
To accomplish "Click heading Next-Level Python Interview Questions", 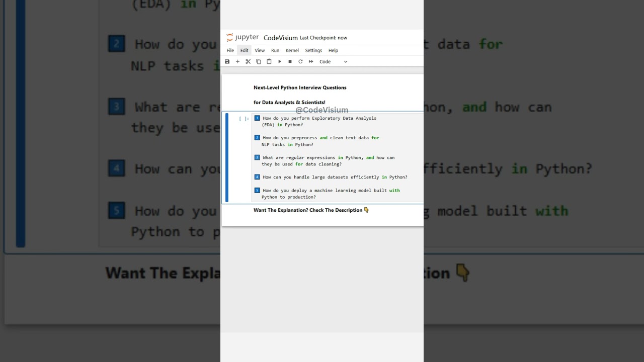I will (300, 87).
